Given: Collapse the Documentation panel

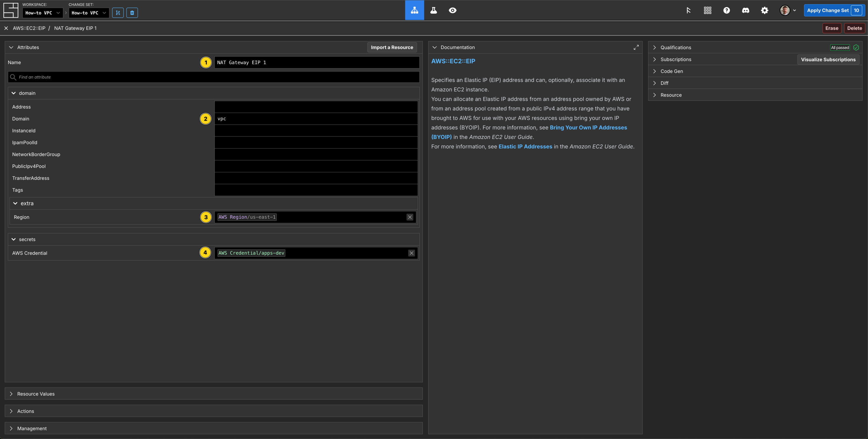Looking at the screenshot, I should point(434,48).
